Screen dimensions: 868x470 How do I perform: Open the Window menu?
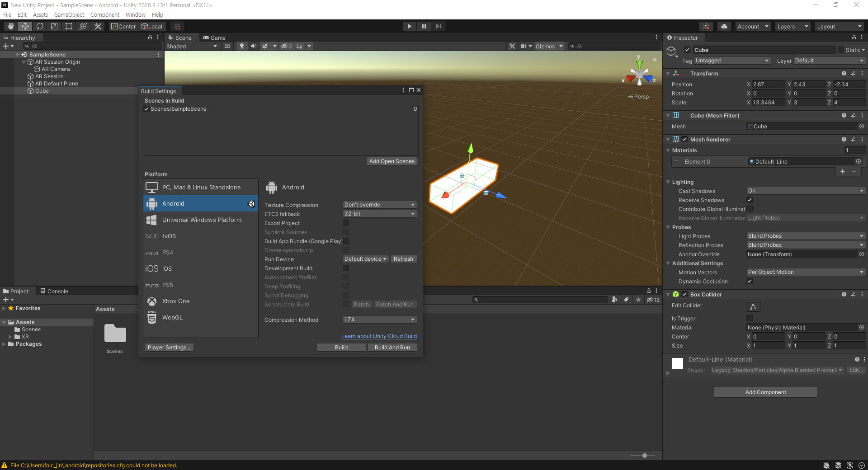[x=136, y=14]
